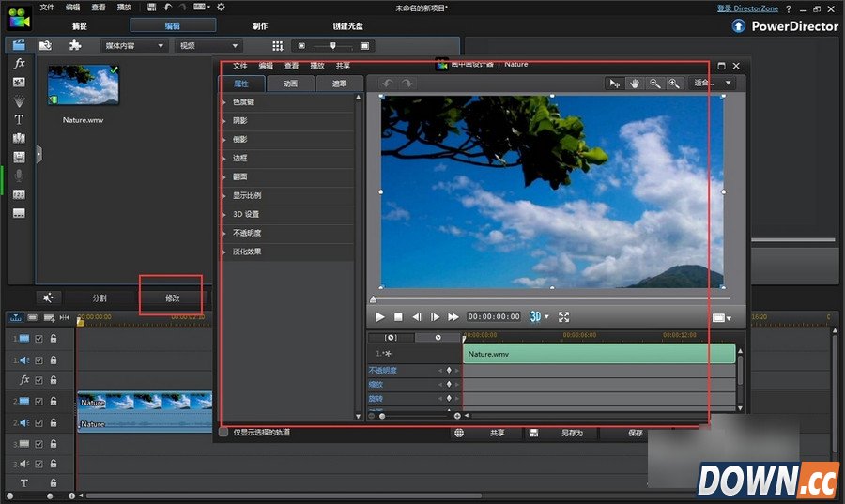Select the Nature.wmv thumbnail in media library
This screenshot has height=504, width=845.
tap(84, 85)
